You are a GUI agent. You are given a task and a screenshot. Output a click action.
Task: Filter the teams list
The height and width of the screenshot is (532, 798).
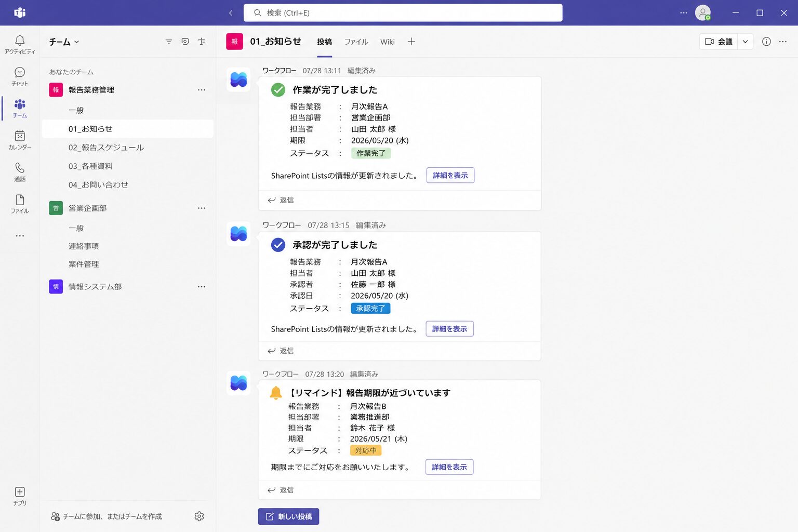click(x=169, y=42)
